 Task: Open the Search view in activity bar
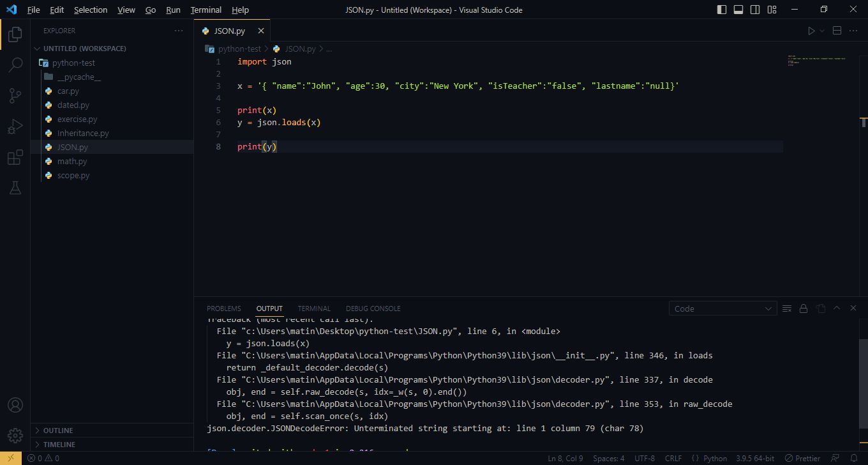click(15, 65)
